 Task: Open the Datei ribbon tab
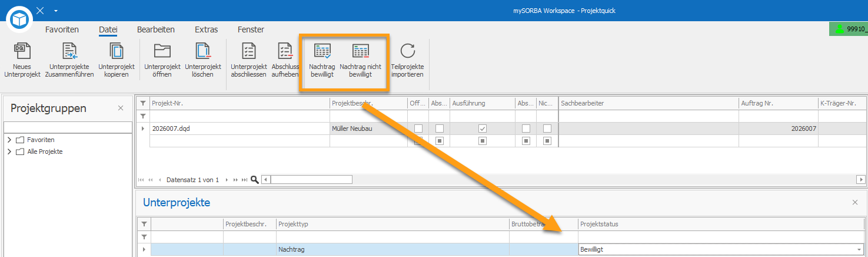(x=108, y=29)
